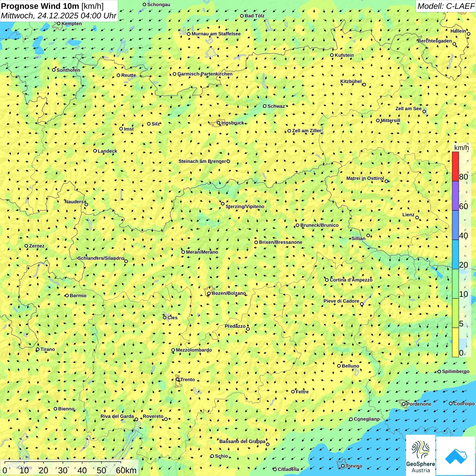Click the 'Reutte' label
Viewport: 476px width, 476px height.
129,75
